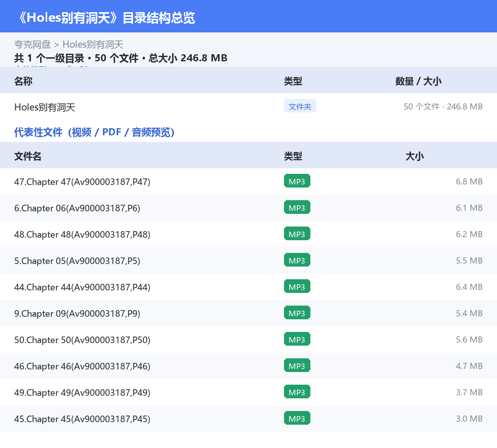Click the 6.2 MB size value
Viewport: 497px width, 448px height.
click(469, 234)
